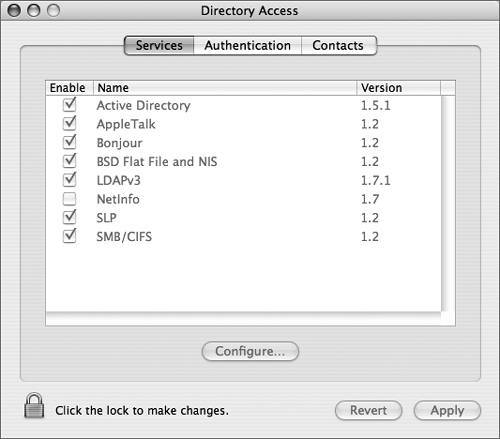Click the Apply button
The width and height of the screenshot is (500, 439).
(447, 410)
